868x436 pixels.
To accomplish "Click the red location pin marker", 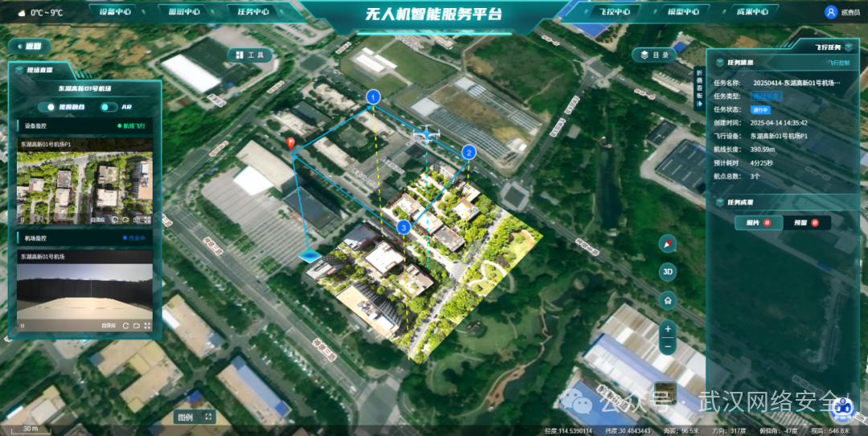I will point(291,144).
